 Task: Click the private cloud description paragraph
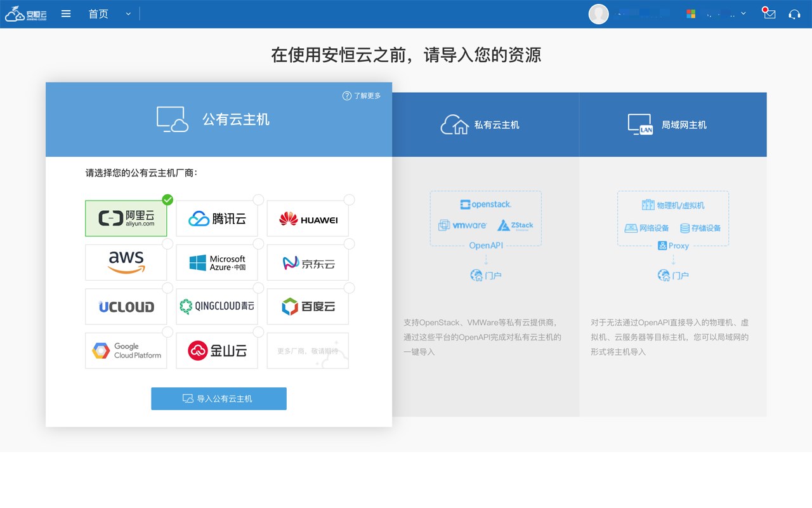coord(483,337)
